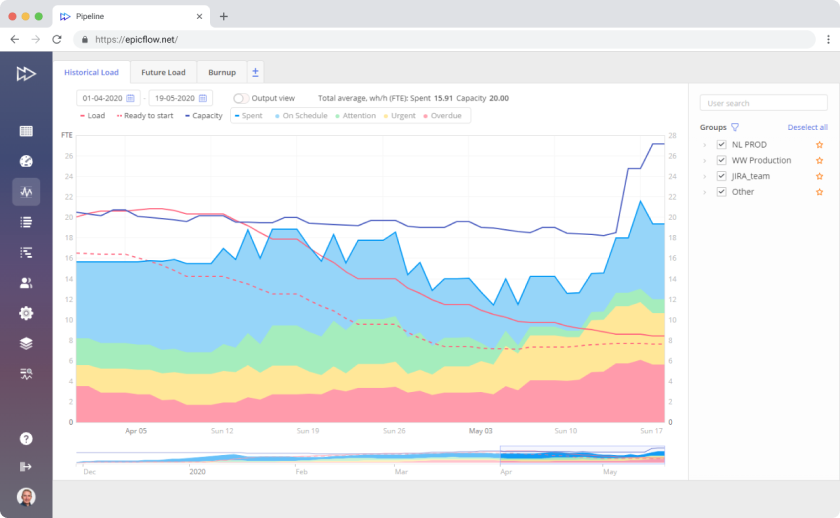Image resolution: width=840 pixels, height=518 pixels.
Task: Click the User search field
Action: pos(764,103)
